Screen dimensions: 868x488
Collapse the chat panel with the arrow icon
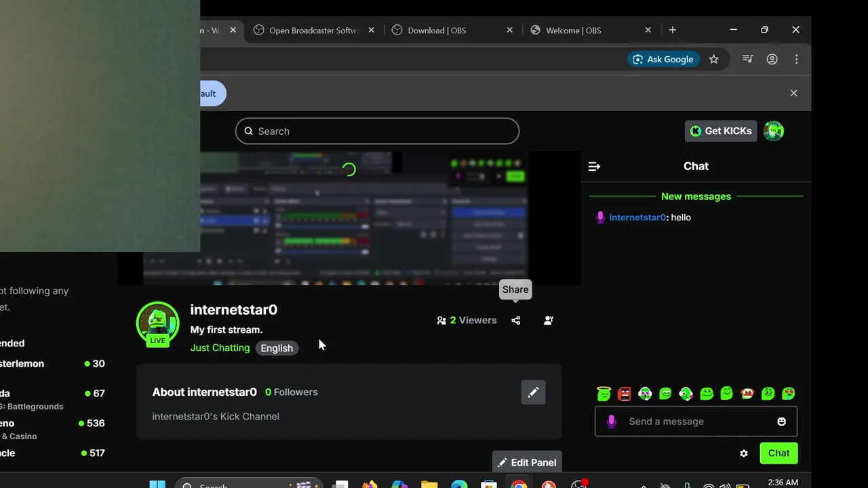[594, 166]
